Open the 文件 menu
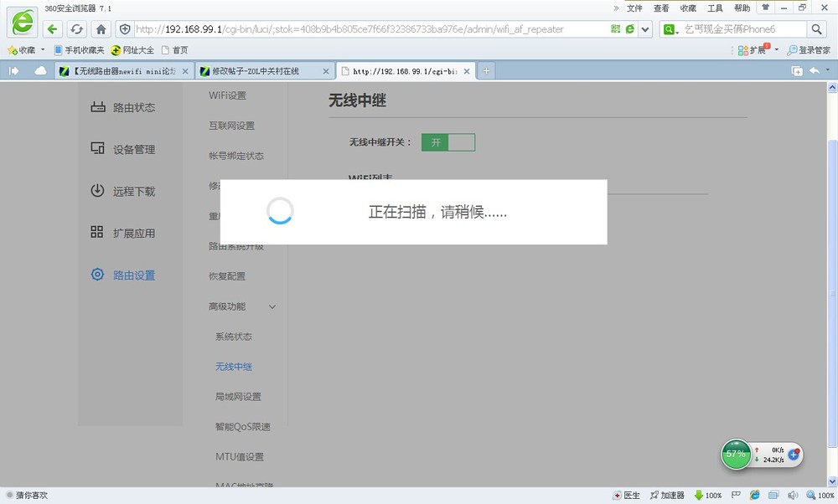This screenshot has height=504, width=838. 634,8
